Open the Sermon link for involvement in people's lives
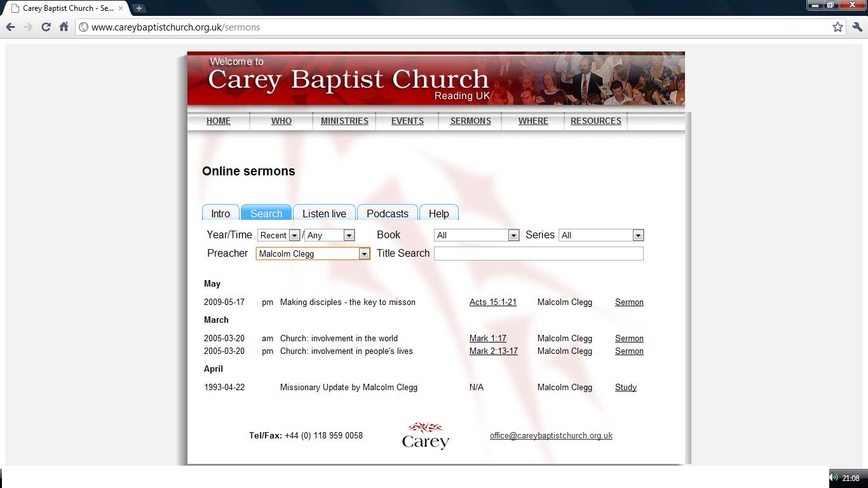This screenshot has height=488, width=868. tap(629, 351)
